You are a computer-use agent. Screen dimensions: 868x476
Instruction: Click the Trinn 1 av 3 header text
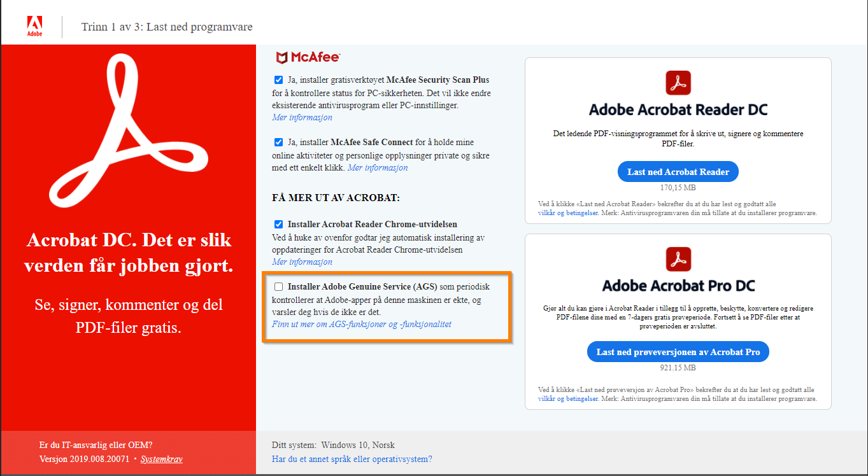[167, 27]
